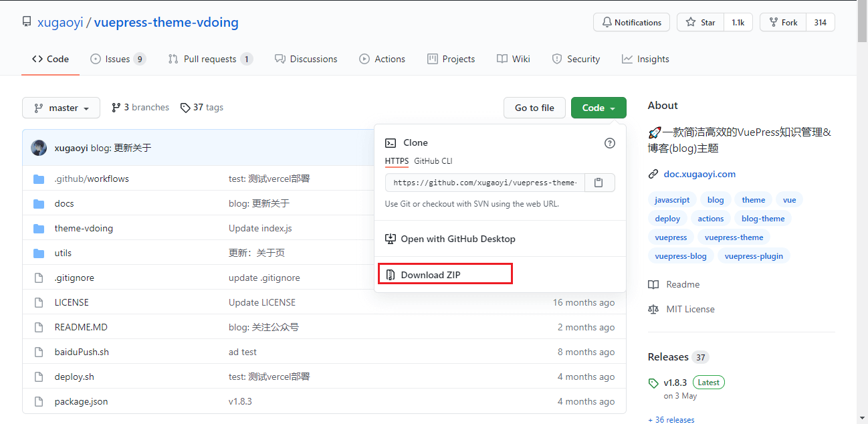Click the file icon next to LICENSE
This screenshot has height=424, width=868.
(39, 302)
